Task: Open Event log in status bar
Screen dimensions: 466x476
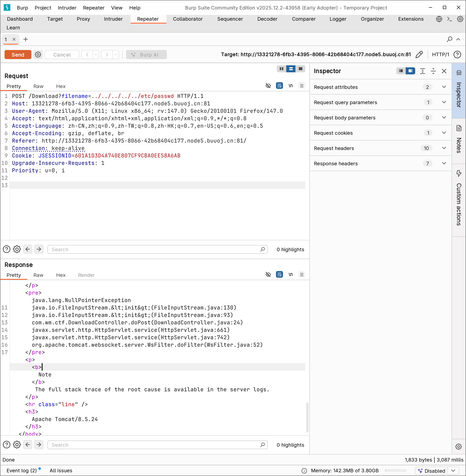Action: (x=21, y=470)
